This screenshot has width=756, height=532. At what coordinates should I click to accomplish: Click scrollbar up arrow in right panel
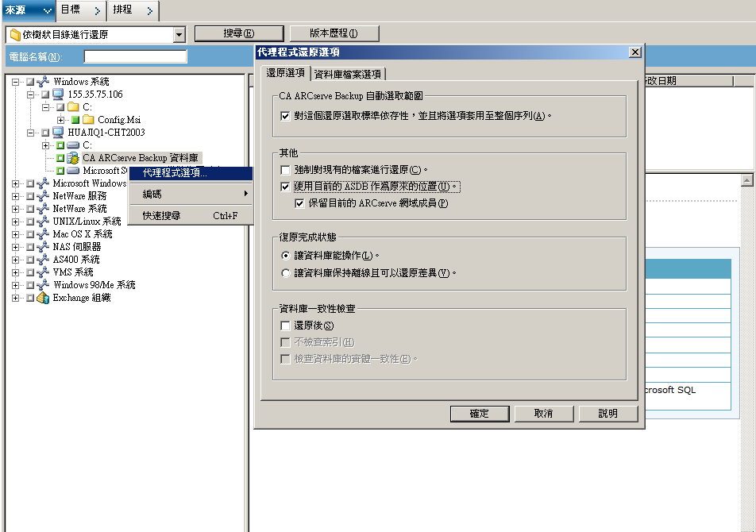tap(746, 181)
